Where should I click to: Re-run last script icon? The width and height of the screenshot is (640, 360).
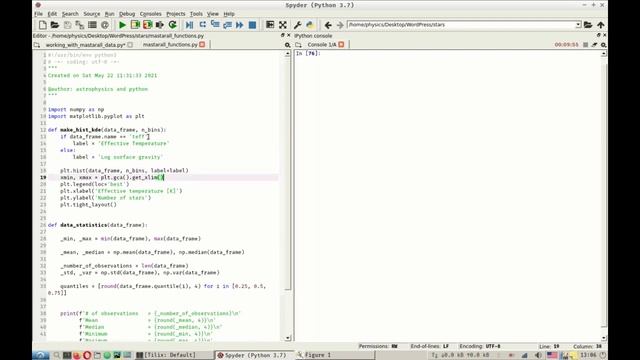(172, 25)
